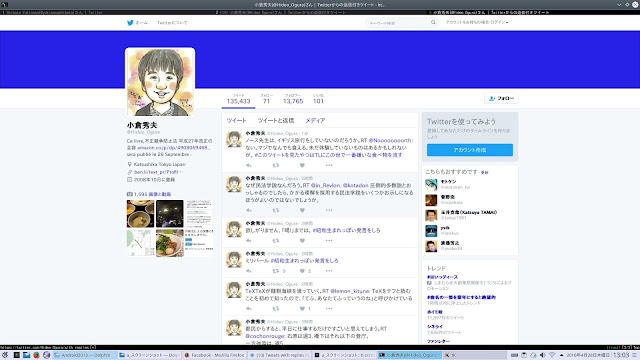Click the @Noooooooorth mention link

pyautogui.click(x=391, y=140)
